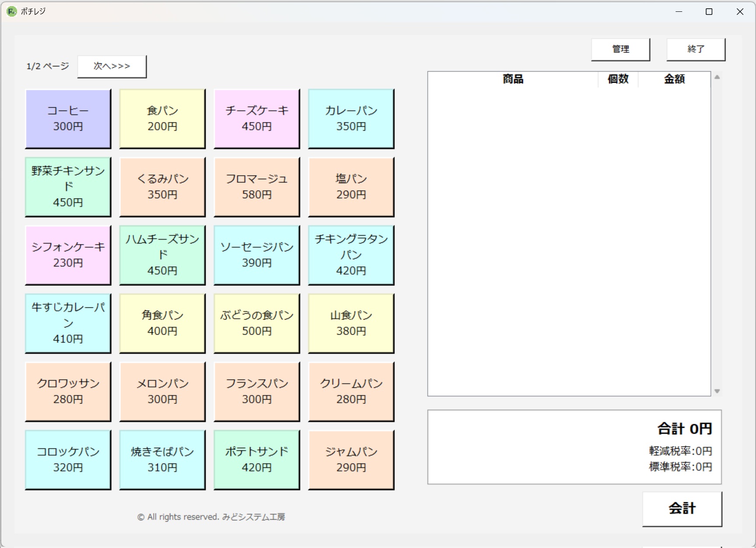Select ポテトサンド 420円 product
756x548 pixels.
click(257, 460)
